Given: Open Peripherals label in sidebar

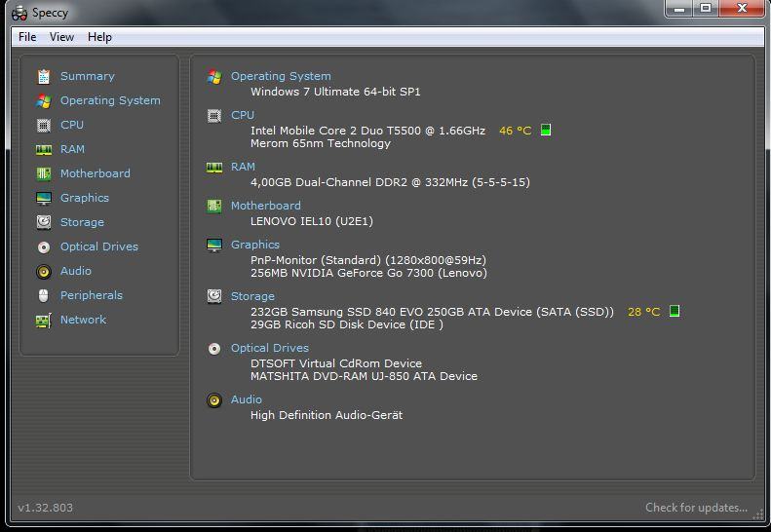Looking at the screenshot, I should point(92,295).
